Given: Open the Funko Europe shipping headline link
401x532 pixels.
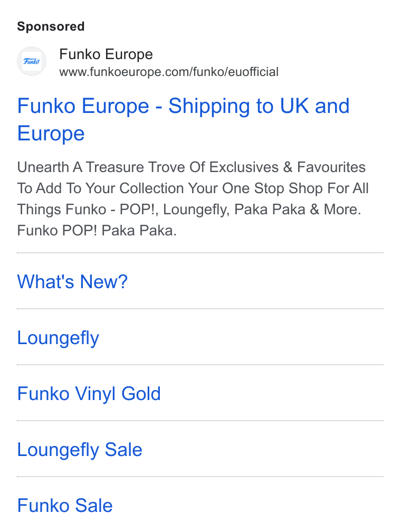Looking at the screenshot, I should click(x=183, y=119).
